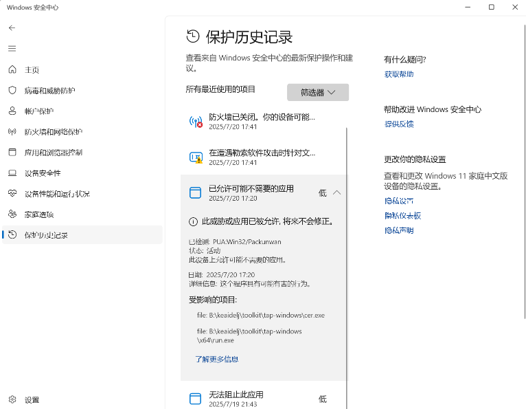The image size is (526, 409).
Task: Click the 获取帮助 link
Action: point(399,74)
